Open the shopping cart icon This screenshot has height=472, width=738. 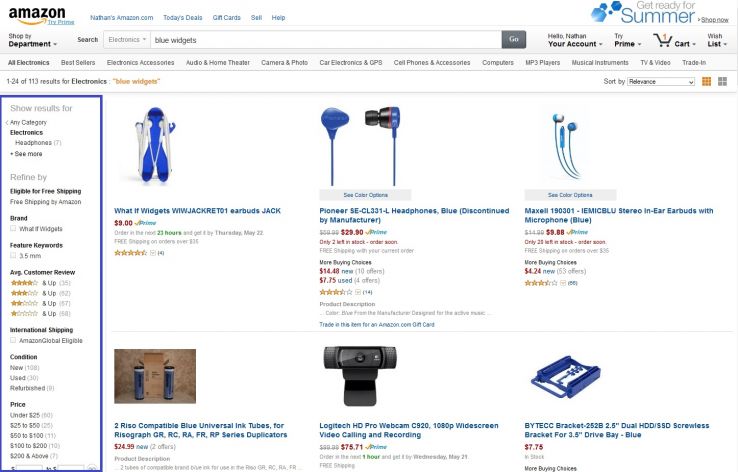click(x=662, y=40)
